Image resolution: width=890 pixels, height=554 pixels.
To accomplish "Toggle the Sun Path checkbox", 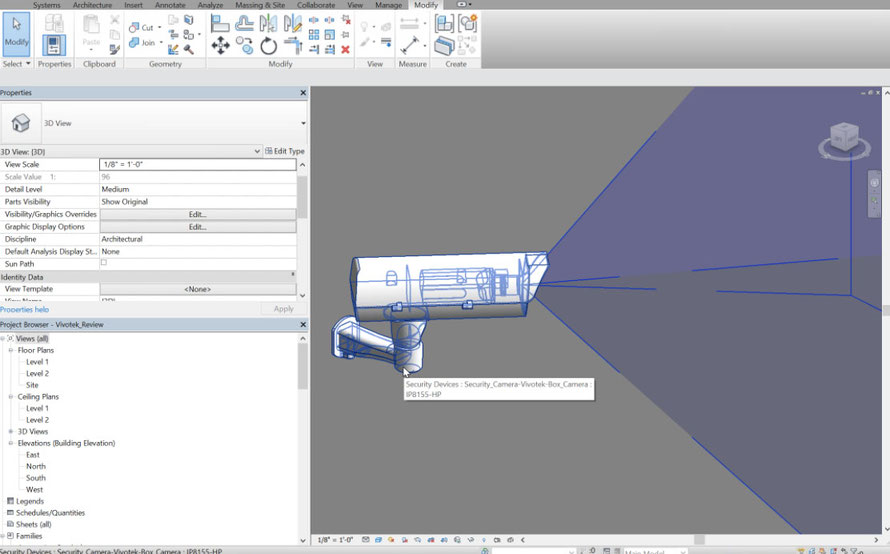I will coord(104,263).
